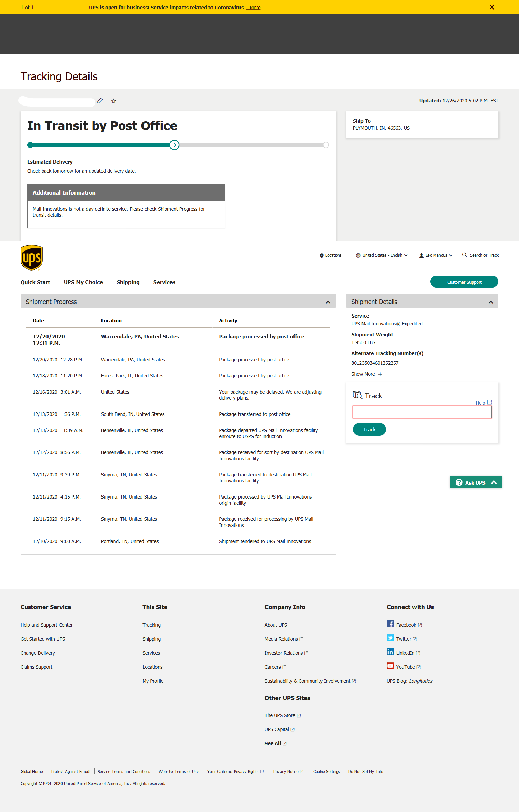The height and width of the screenshot is (812, 519).
Task: Open the Services menu
Action: [x=164, y=282]
